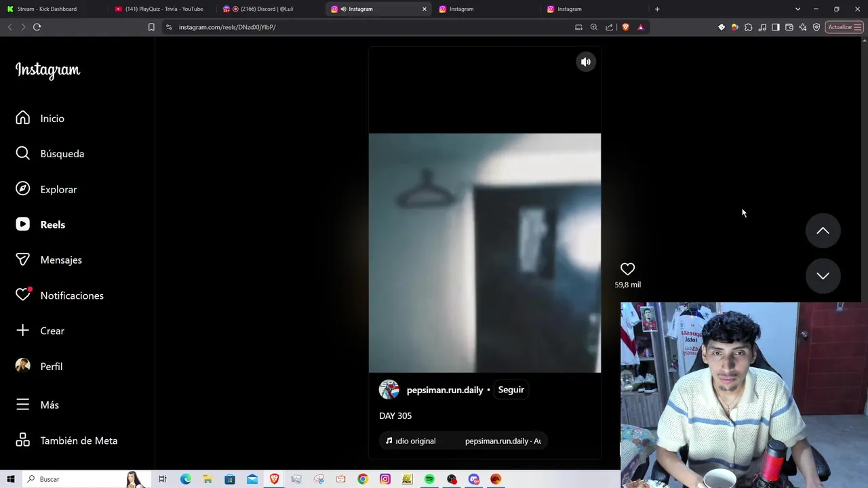Click the reel video to pause
The image size is (868, 488).
(x=485, y=253)
